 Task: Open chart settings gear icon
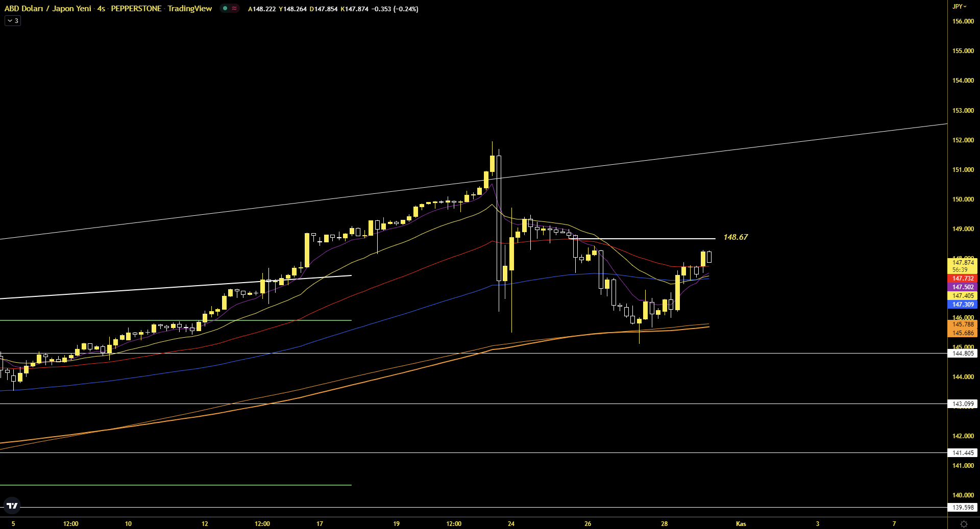coord(964,524)
